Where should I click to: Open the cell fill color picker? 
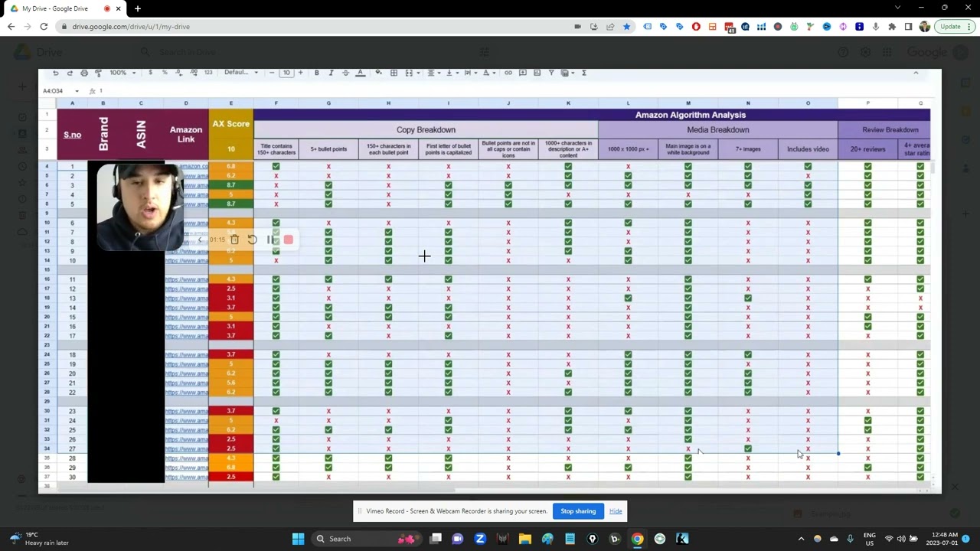click(378, 73)
